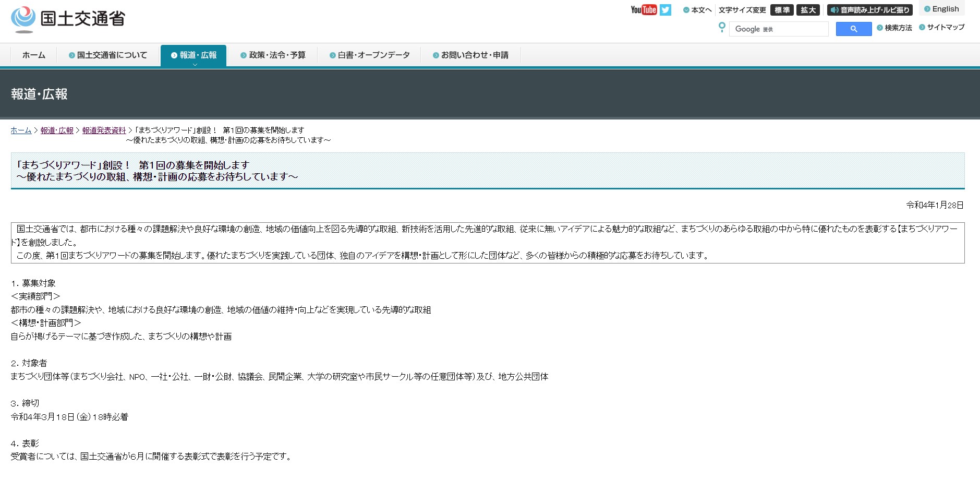This screenshot has height=479, width=980.
Task: Open the Twitter bird icon
Action: click(666, 10)
